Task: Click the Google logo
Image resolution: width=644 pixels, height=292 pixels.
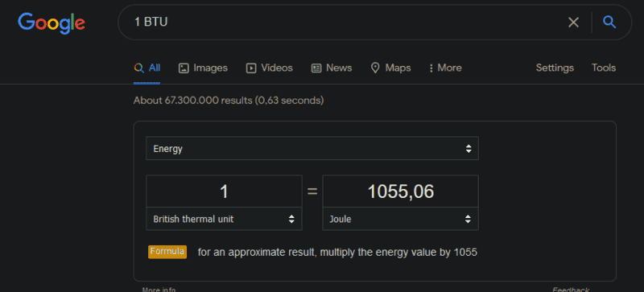Action: [52, 23]
